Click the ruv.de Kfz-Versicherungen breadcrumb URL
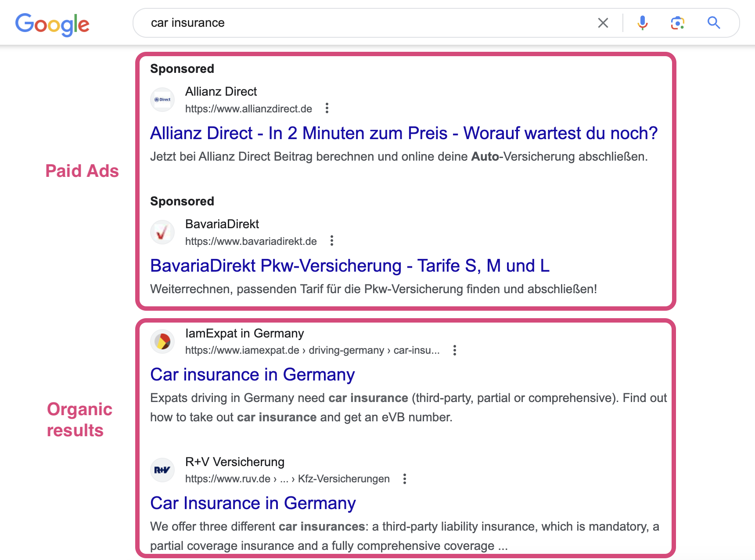The image size is (755, 560). (x=288, y=479)
